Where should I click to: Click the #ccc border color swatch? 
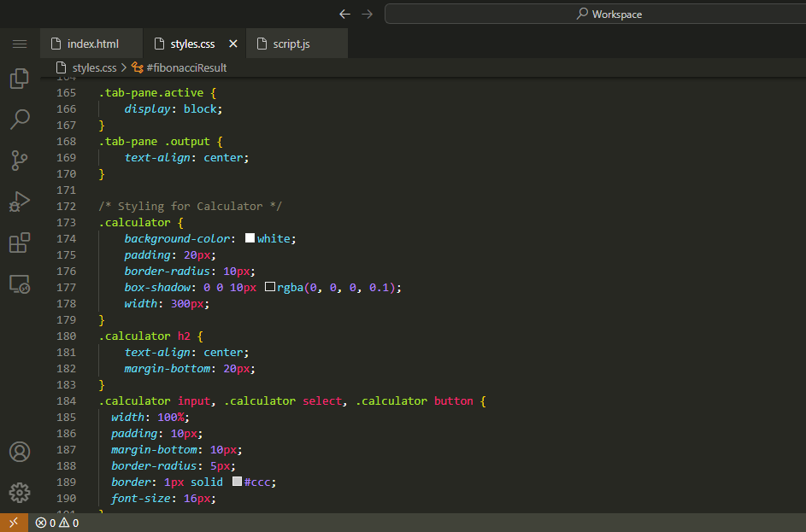click(x=238, y=482)
